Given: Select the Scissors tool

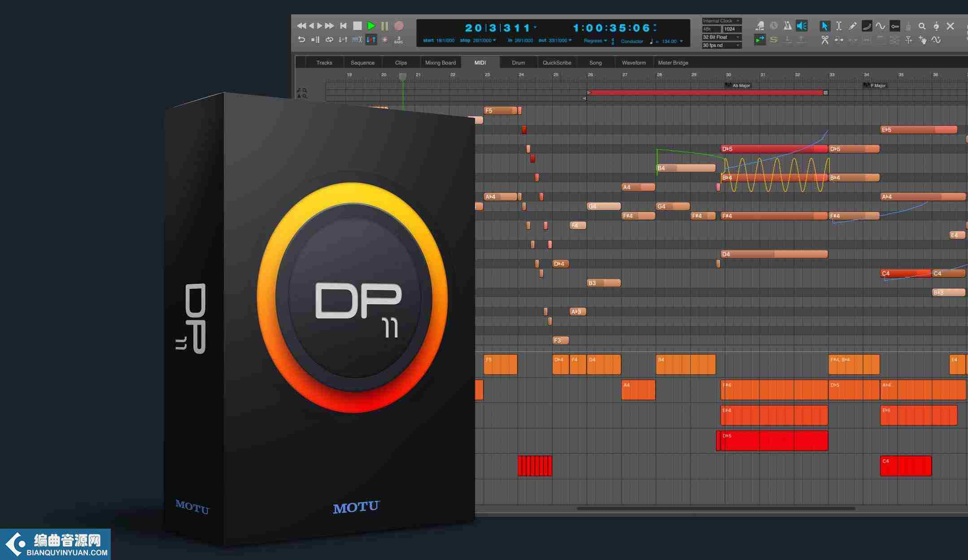Looking at the screenshot, I should coord(824,40).
